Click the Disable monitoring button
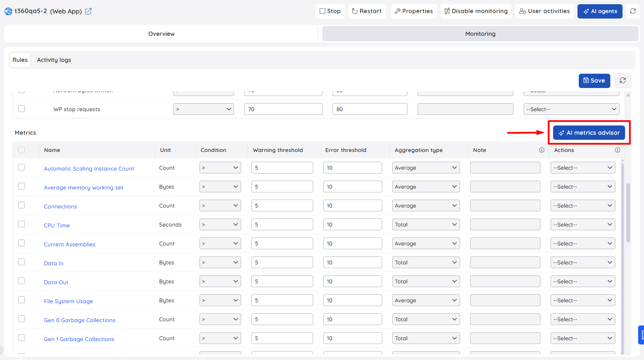Screen dimensions: 644x360 click(x=476, y=11)
